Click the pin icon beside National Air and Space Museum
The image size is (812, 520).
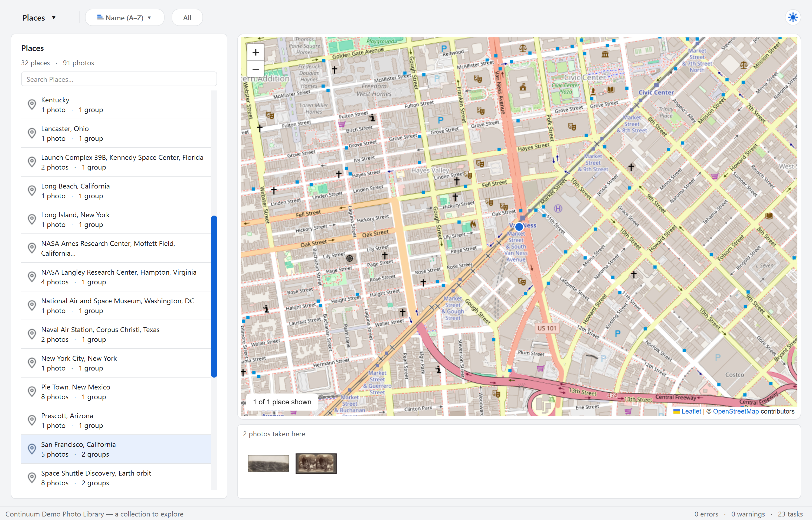pyautogui.click(x=32, y=305)
